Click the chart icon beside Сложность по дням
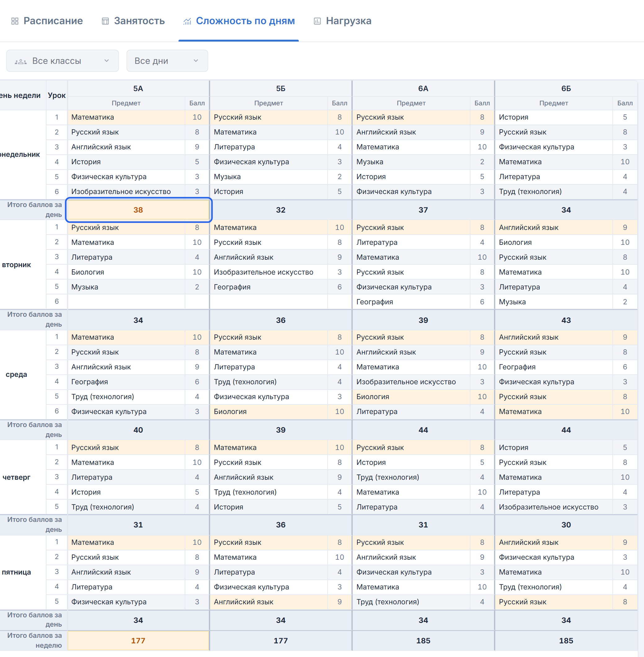Image resolution: width=644 pixels, height=657 pixels. click(x=187, y=21)
